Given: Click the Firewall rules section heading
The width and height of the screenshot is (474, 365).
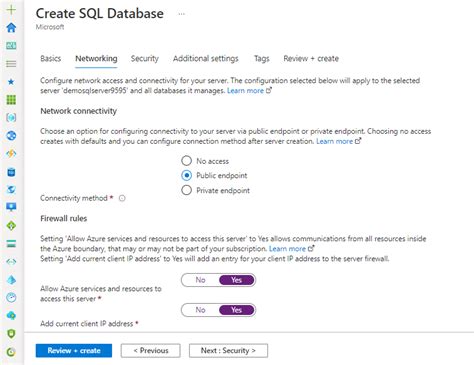Looking at the screenshot, I should pos(64,219).
